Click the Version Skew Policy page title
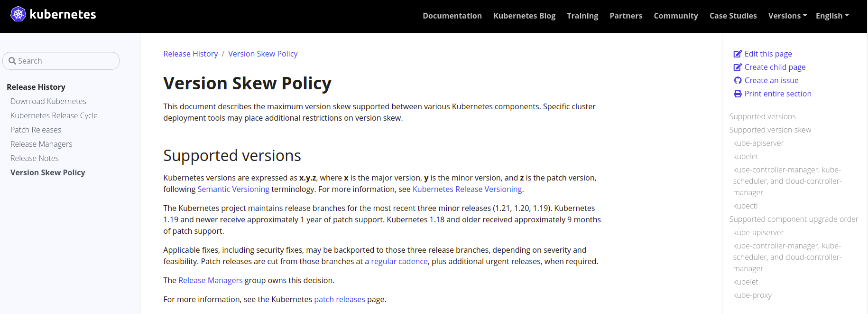 point(248,83)
